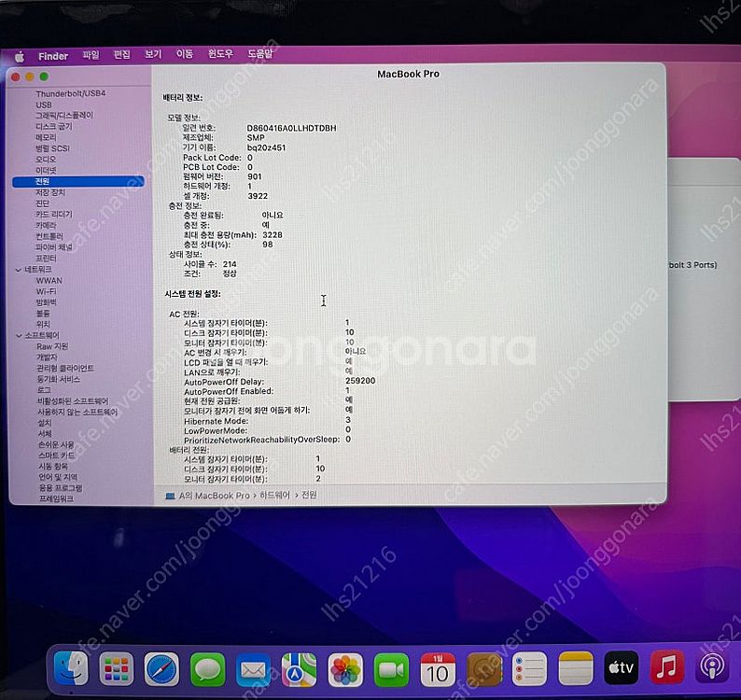Open the 파일 menu
The image size is (741, 700).
91,55
